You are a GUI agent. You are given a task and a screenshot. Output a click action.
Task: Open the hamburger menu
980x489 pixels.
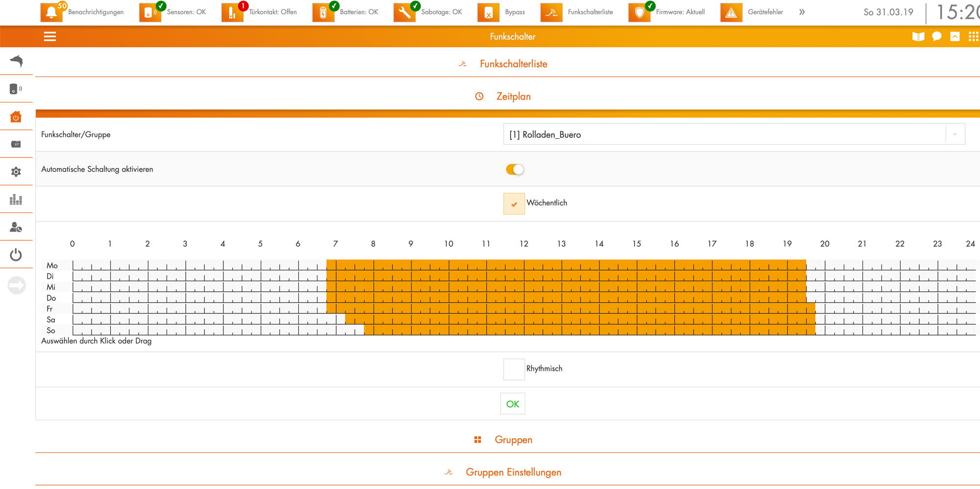(x=50, y=37)
